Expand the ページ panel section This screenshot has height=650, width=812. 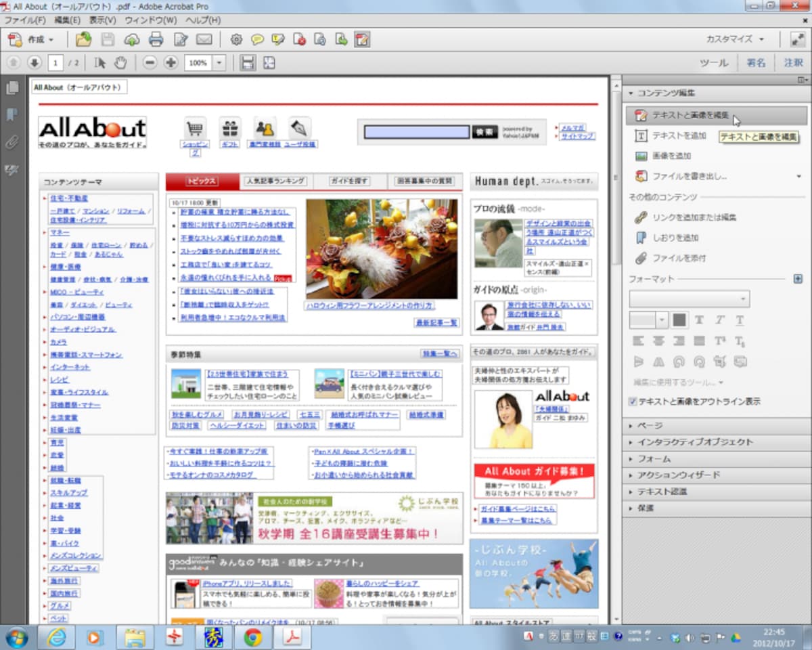(716, 426)
